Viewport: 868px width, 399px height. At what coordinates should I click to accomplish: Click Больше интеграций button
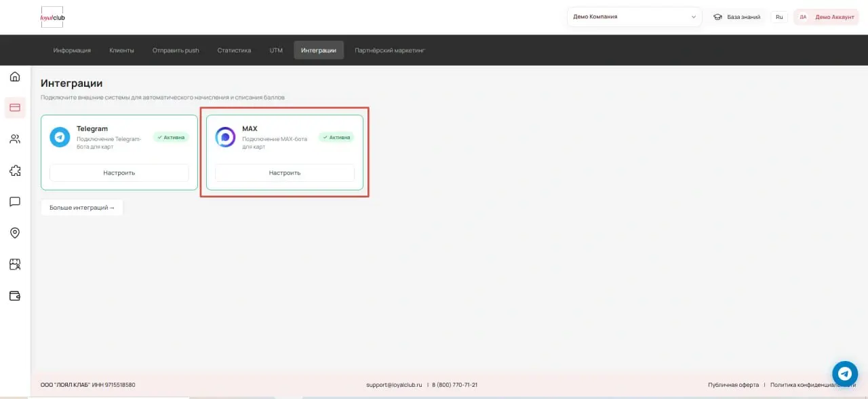click(x=82, y=208)
